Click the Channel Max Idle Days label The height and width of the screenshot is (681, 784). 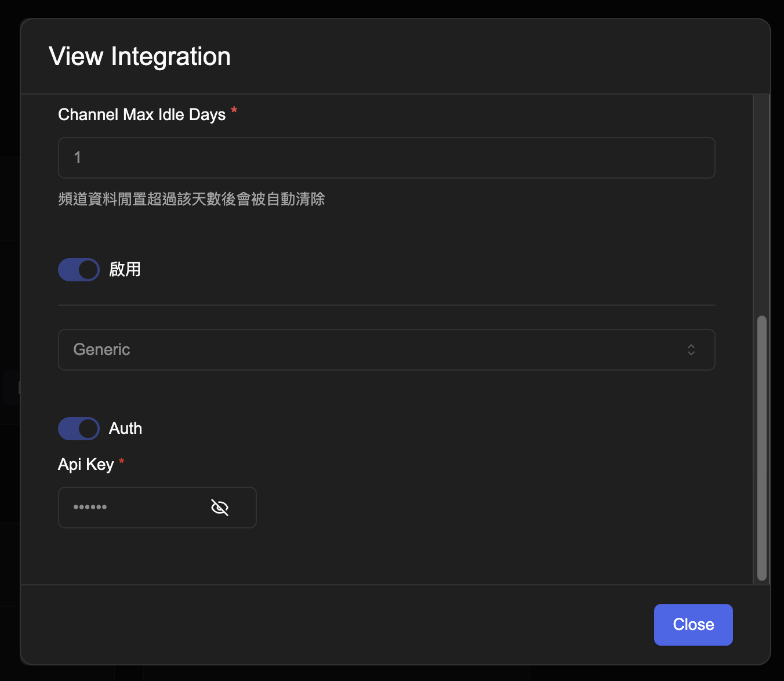click(141, 115)
